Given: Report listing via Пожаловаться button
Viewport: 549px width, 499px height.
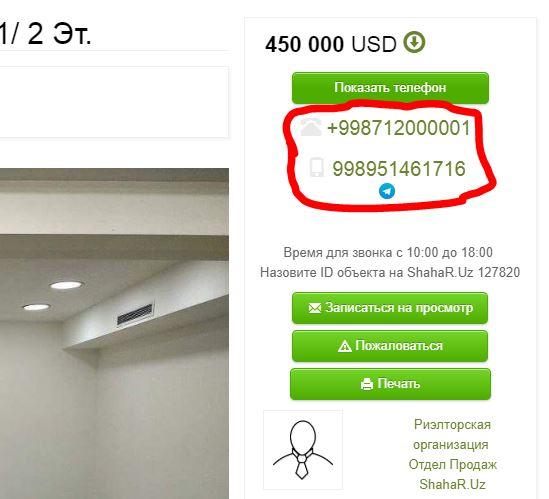Looking at the screenshot, I should click(390, 346).
